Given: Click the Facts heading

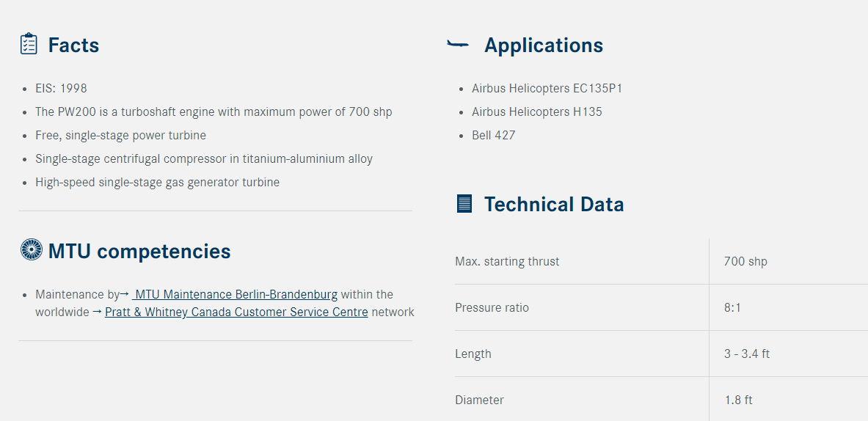Looking at the screenshot, I should click(73, 45).
